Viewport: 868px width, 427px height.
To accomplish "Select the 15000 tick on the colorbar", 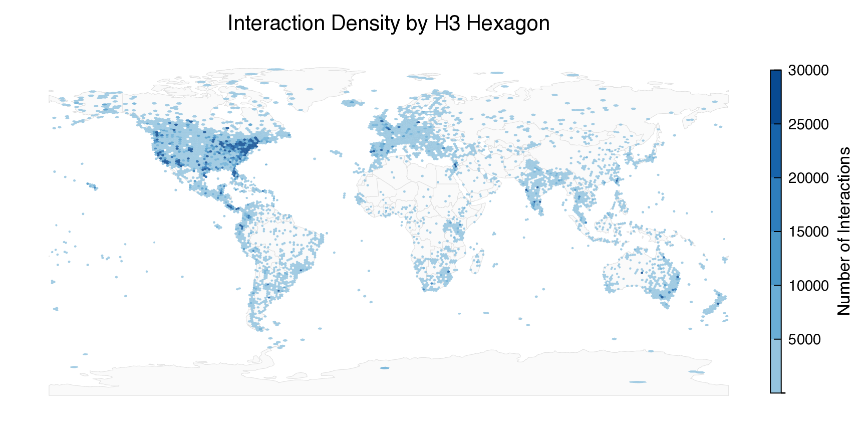I will point(808,232).
